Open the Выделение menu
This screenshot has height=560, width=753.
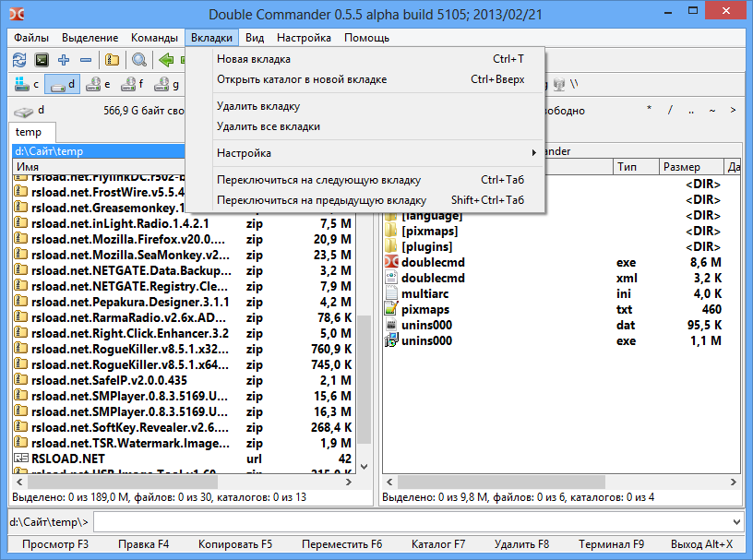[x=90, y=38]
